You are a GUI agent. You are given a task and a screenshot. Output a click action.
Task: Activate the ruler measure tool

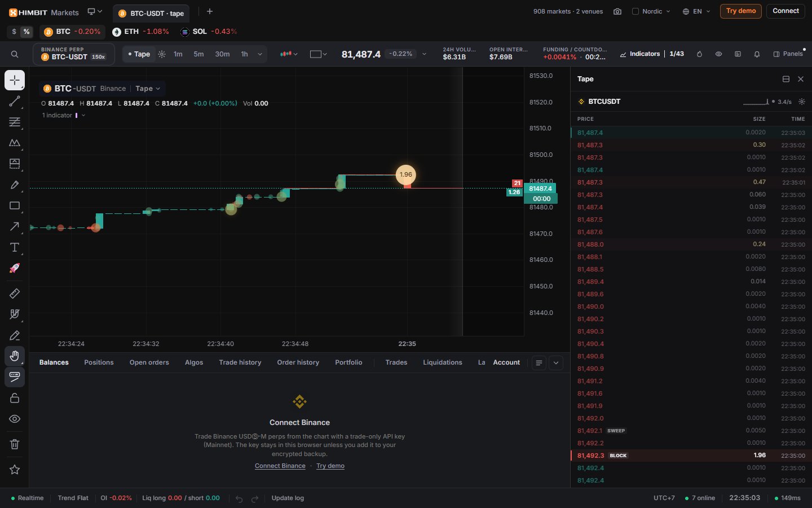[15, 294]
